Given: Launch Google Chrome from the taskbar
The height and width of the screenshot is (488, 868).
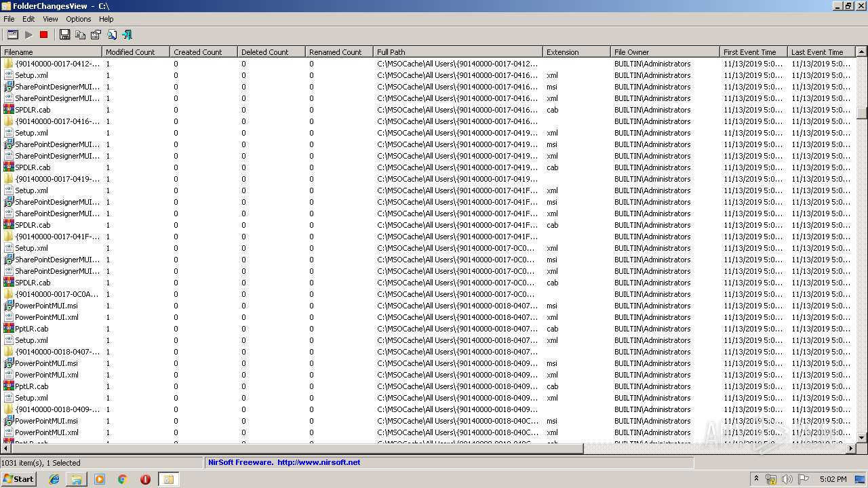Looking at the screenshot, I should click(122, 479).
